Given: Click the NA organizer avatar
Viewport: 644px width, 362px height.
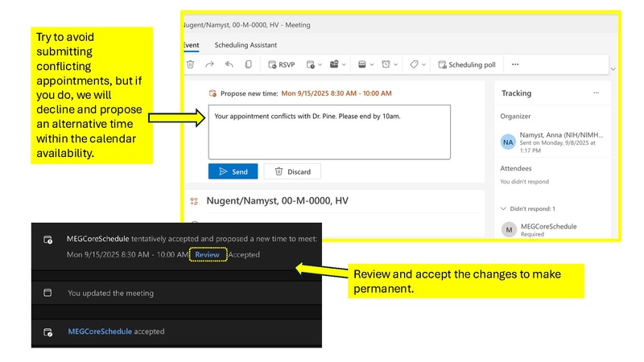Looking at the screenshot, I should 508,142.
